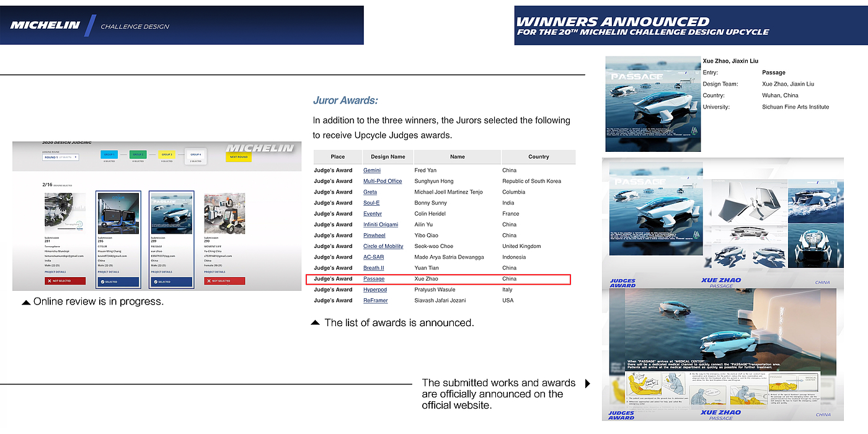The height and width of the screenshot is (434, 868).
Task: Click the medical center Passage render image
Action: (722, 329)
